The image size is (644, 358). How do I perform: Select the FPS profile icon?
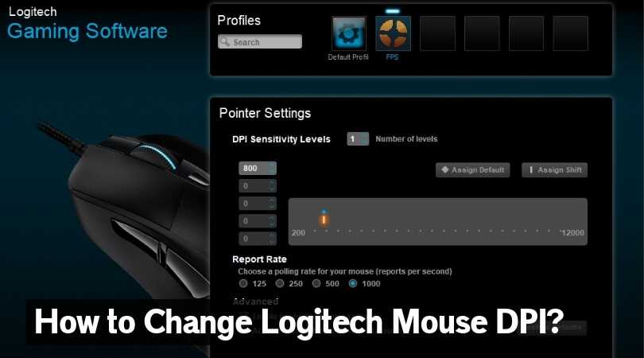pyautogui.click(x=393, y=33)
